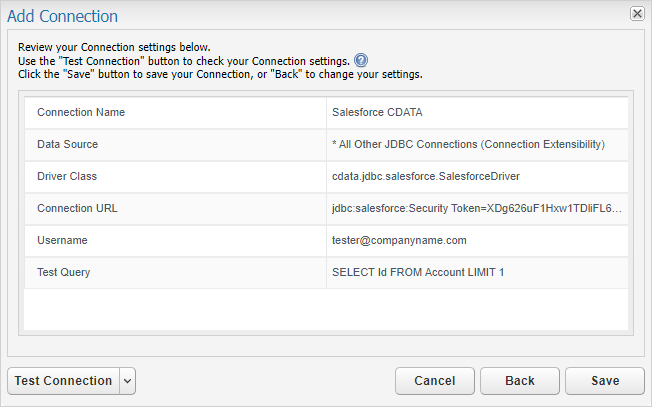Select the jdbc:salesforce Security Token value
The image size is (652, 407).
(x=477, y=209)
